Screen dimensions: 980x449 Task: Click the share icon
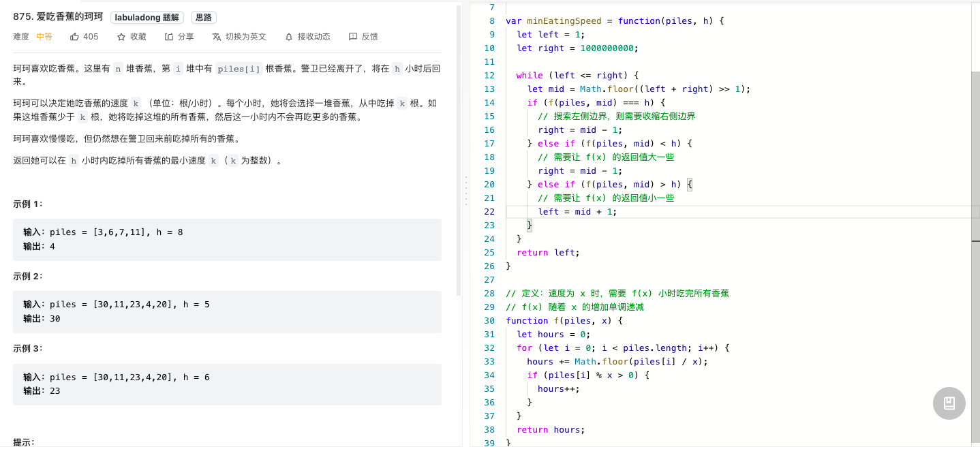(x=169, y=37)
